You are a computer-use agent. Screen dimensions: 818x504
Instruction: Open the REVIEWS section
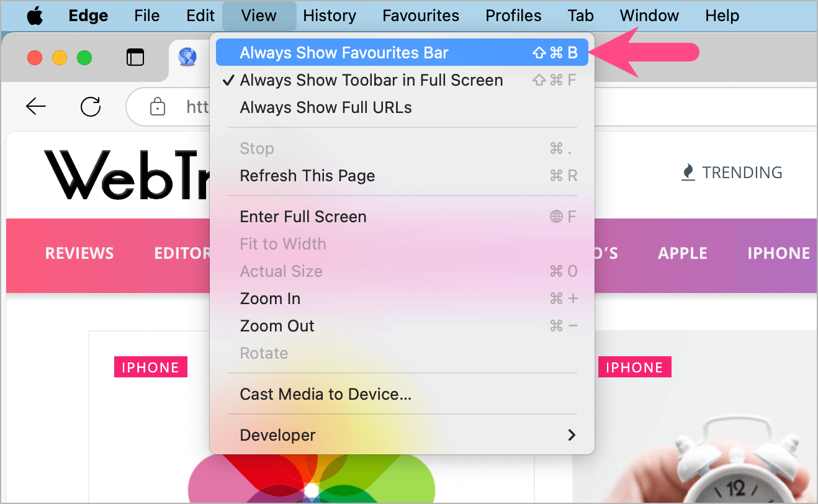click(79, 253)
